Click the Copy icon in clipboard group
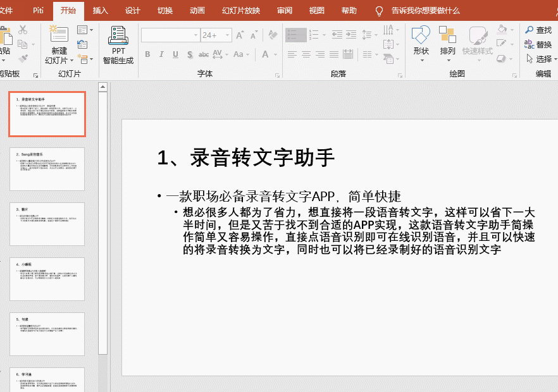The image size is (558, 392). tap(22, 44)
